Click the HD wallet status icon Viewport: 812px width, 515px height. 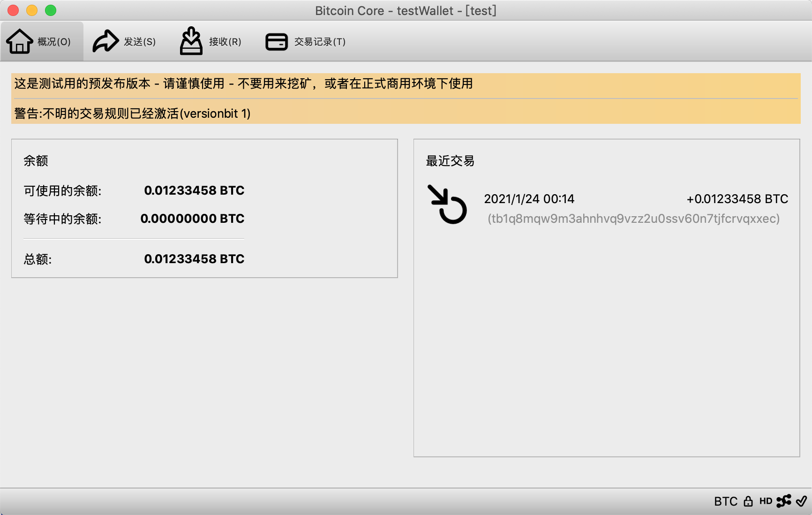tap(766, 501)
